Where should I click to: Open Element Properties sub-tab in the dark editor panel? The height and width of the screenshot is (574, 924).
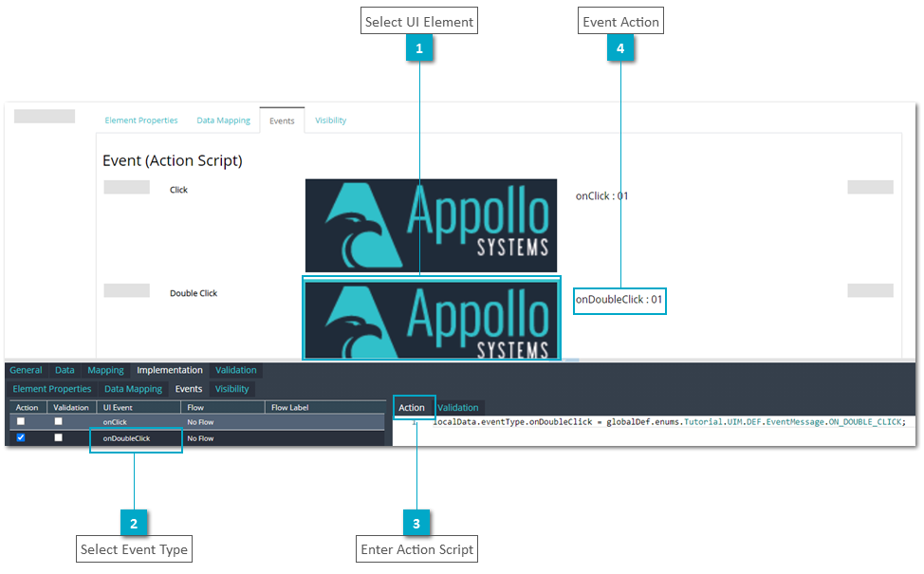click(x=52, y=389)
